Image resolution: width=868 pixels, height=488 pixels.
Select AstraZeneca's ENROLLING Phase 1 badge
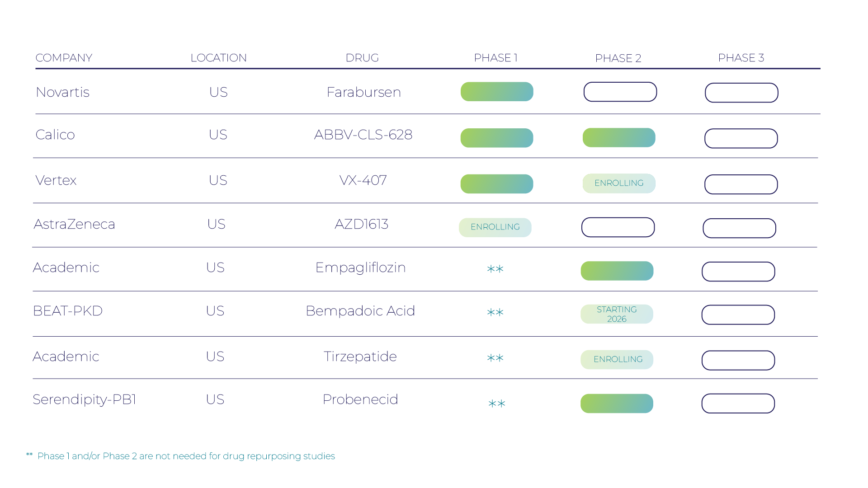[x=495, y=227]
